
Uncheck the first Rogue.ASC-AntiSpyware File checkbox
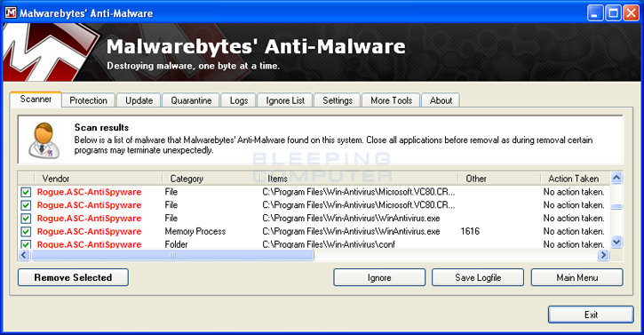26,192
